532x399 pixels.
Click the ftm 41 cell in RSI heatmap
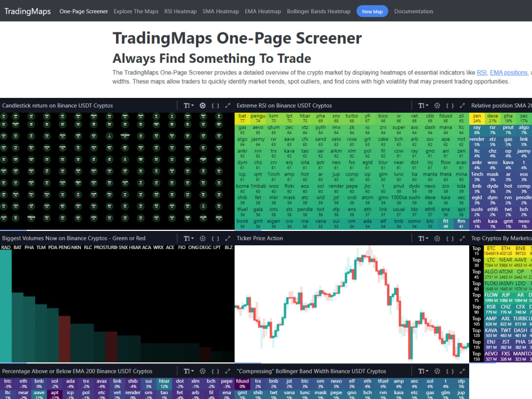click(x=461, y=223)
